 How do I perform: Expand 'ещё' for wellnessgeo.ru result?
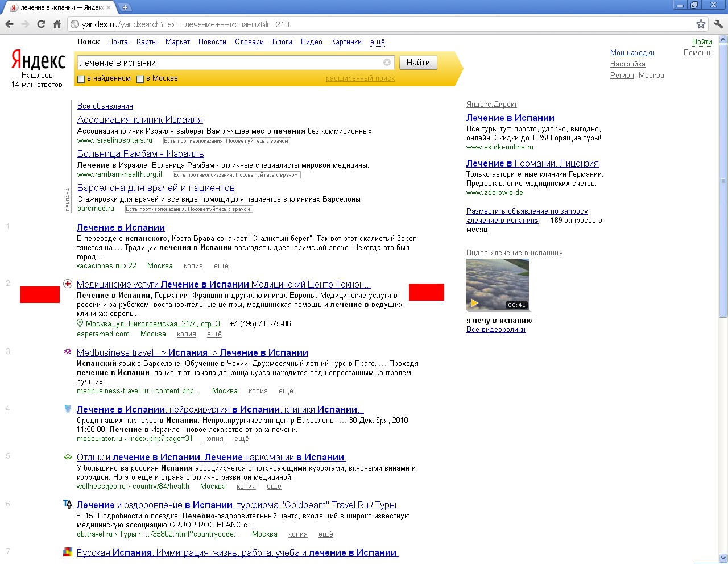click(274, 487)
